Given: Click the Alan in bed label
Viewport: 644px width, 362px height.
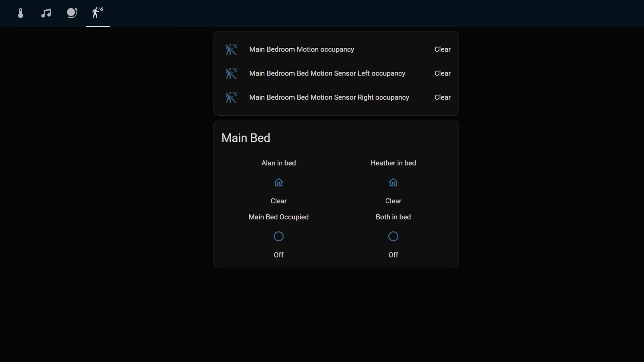Looking at the screenshot, I should click(x=278, y=163).
